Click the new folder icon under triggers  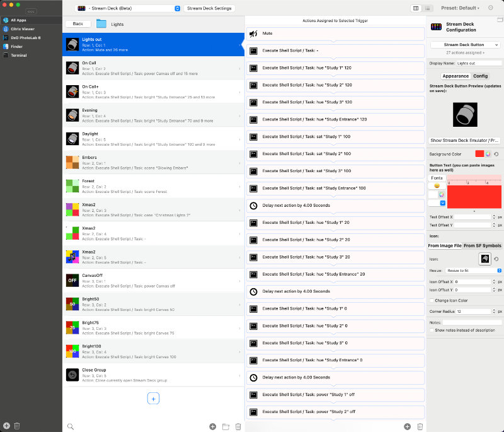tap(226, 427)
